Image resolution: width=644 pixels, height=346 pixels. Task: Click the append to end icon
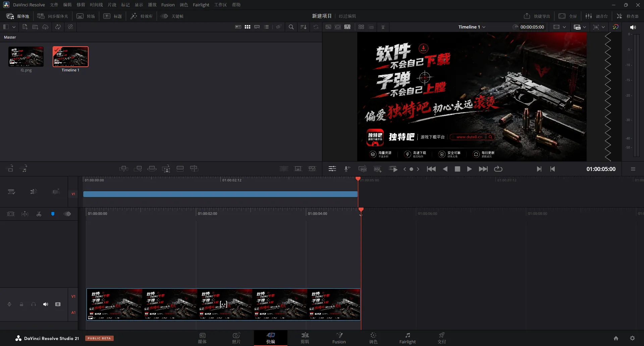pyautogui.click(x=138, y=169)
